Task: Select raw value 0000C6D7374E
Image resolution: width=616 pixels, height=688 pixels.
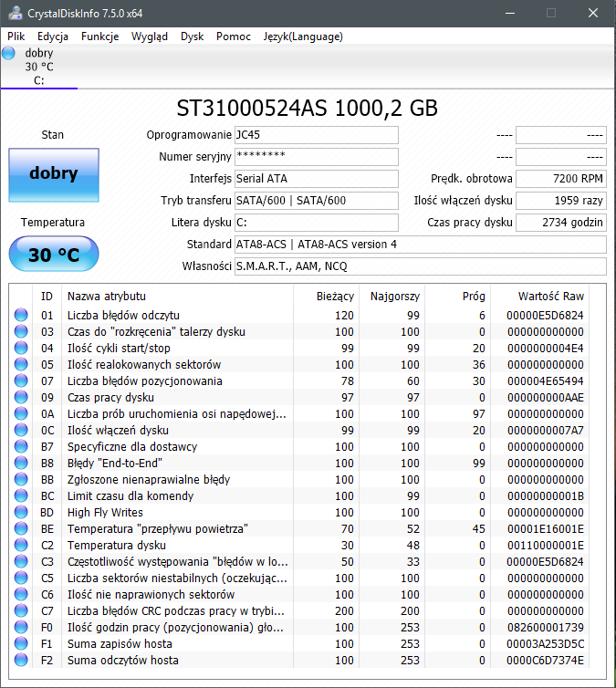Action: (546, 661)
